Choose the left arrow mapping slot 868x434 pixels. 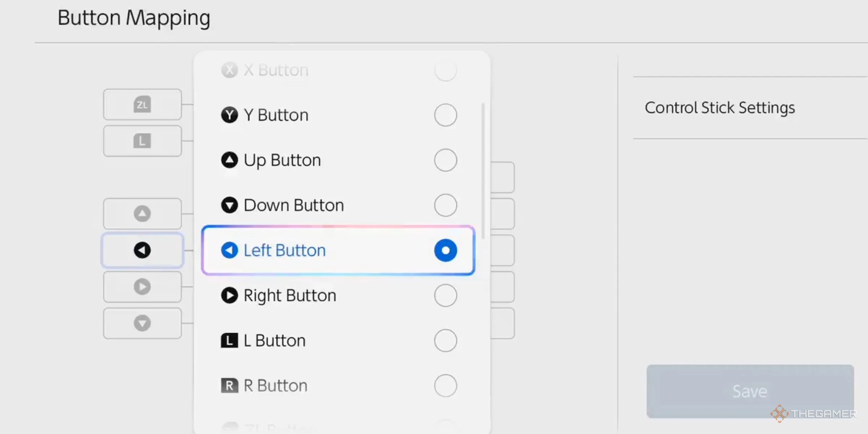[142, 250]
